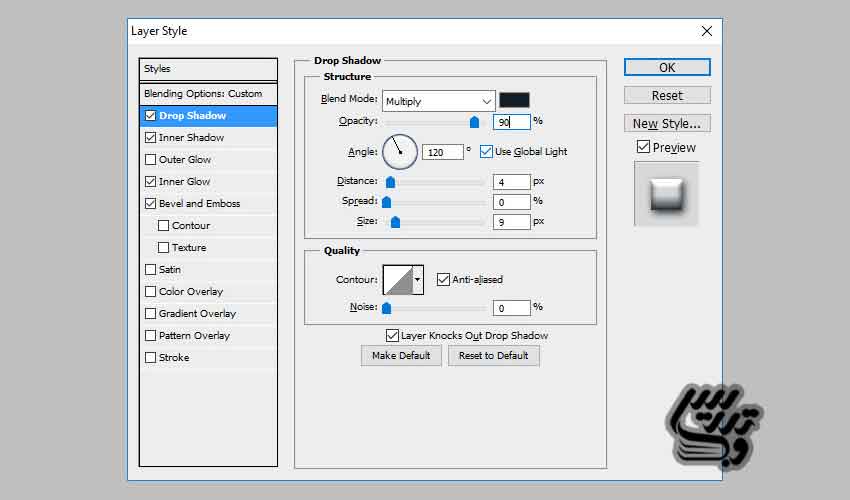Click the Distance value input field
The image size is (850, 500).
coord(511,182)
